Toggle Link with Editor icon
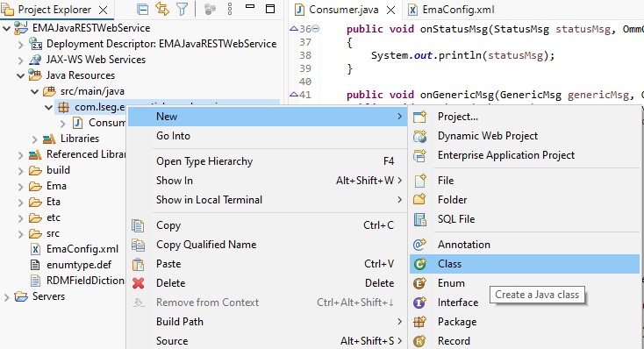The image size is (644, 349). click(x=162, y=9)
